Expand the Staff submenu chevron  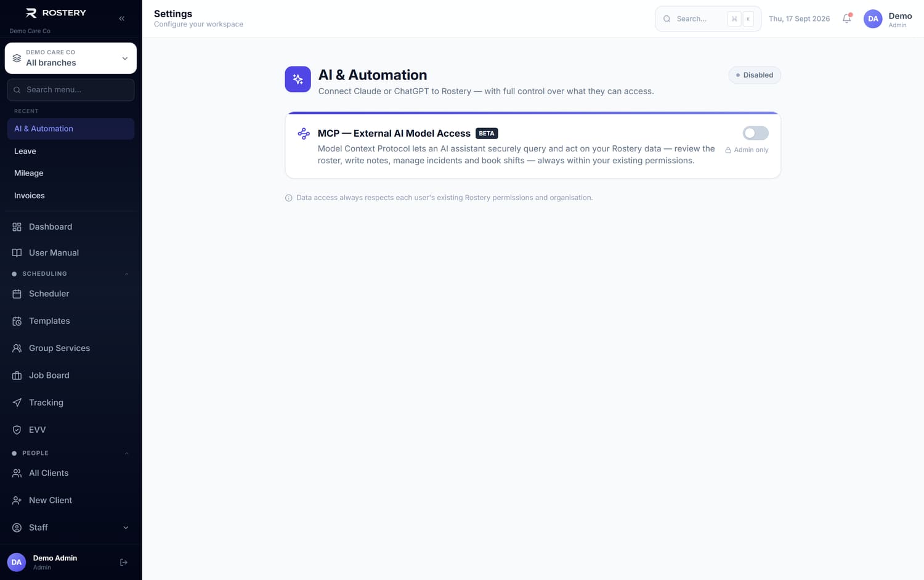tap(126, 528)
